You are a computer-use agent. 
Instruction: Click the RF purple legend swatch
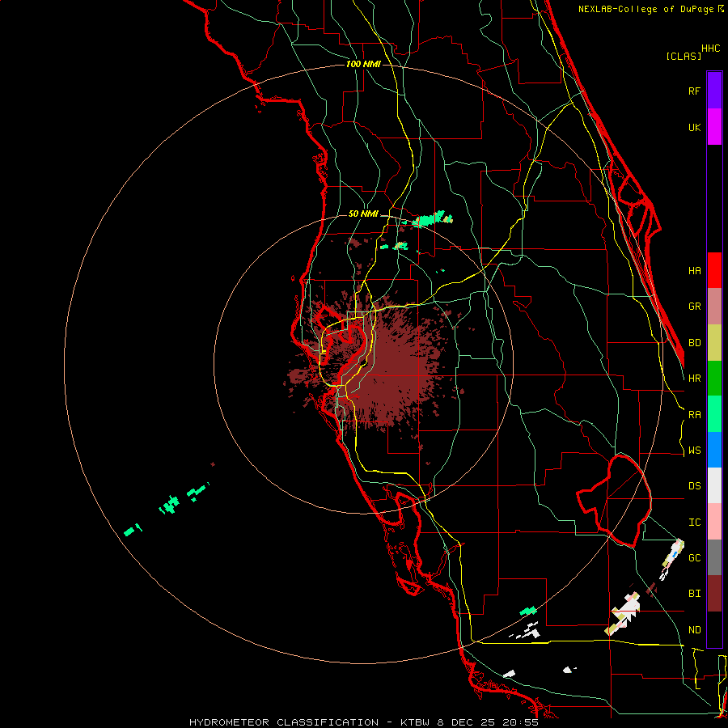tap(714, 91)
